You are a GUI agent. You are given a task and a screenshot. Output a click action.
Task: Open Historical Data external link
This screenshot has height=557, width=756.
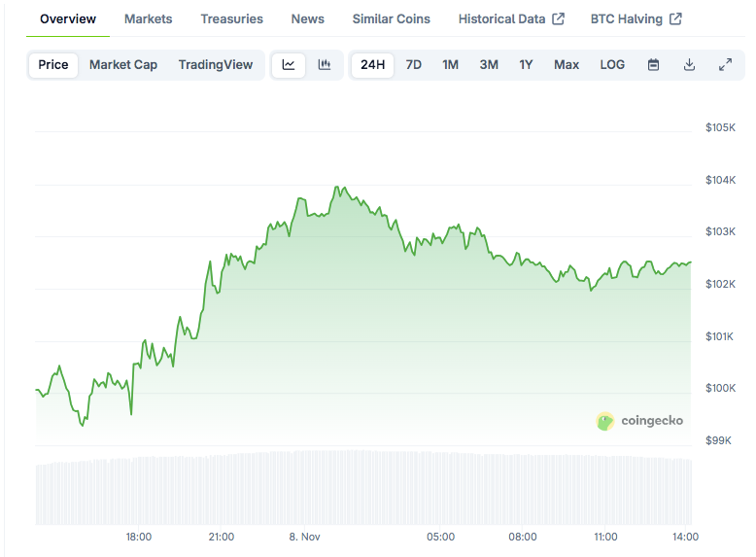pos(511,19)
